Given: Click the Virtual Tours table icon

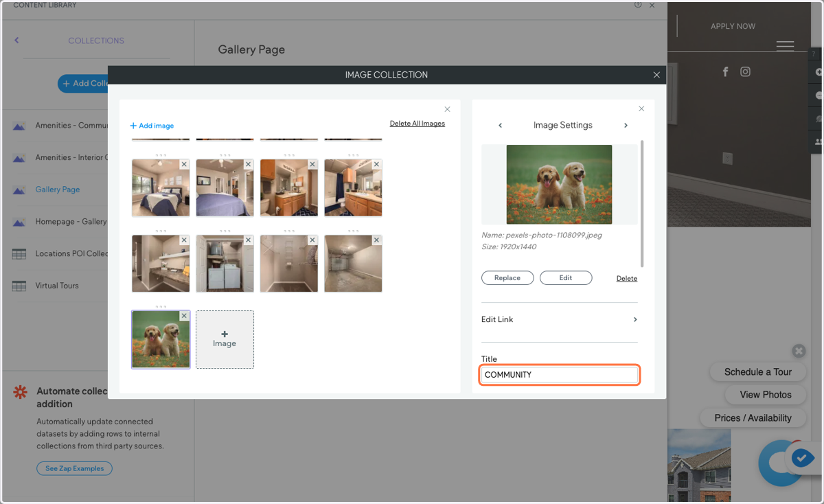Looking at the screenshot, I should 19,286.
